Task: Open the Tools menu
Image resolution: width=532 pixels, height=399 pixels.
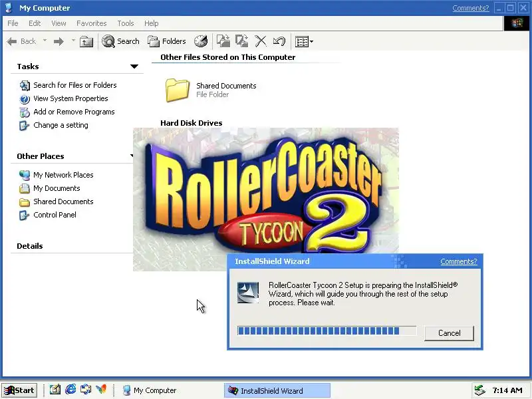Action: coord(126,23)
